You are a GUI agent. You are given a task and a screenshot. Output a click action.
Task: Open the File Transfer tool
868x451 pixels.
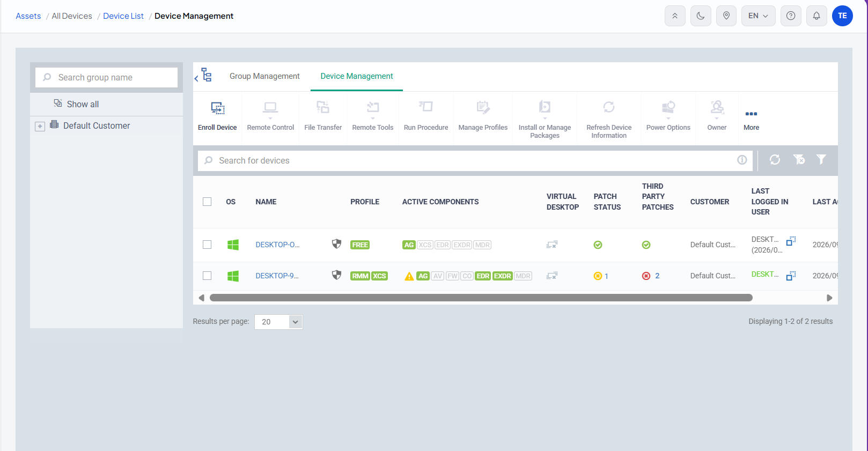click(x=323, y=116)
